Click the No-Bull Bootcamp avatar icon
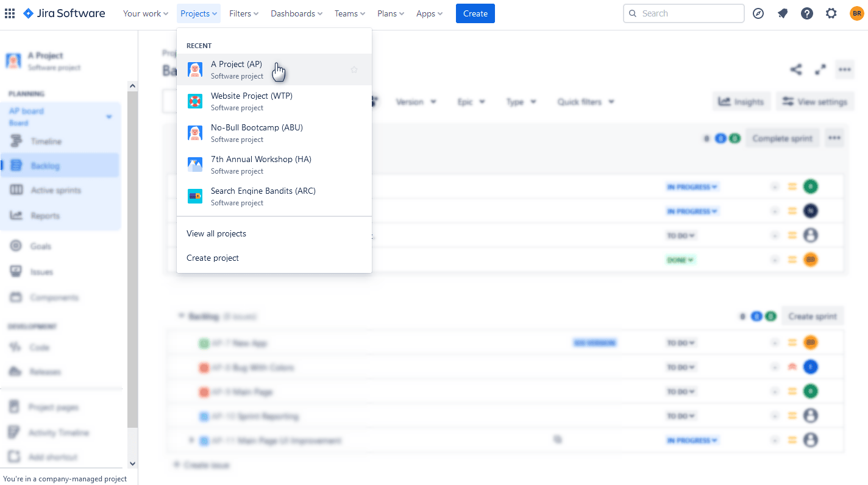 click(x=195, y=133)
